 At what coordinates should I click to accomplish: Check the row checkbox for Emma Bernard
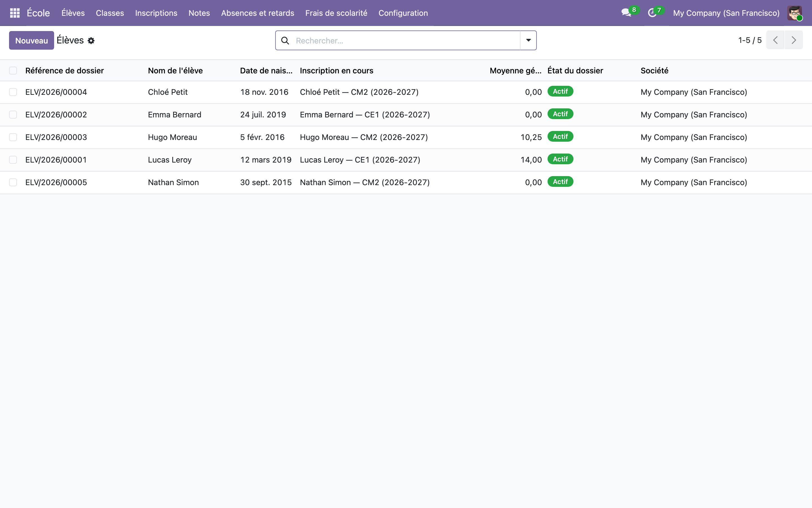click(13, 115)
